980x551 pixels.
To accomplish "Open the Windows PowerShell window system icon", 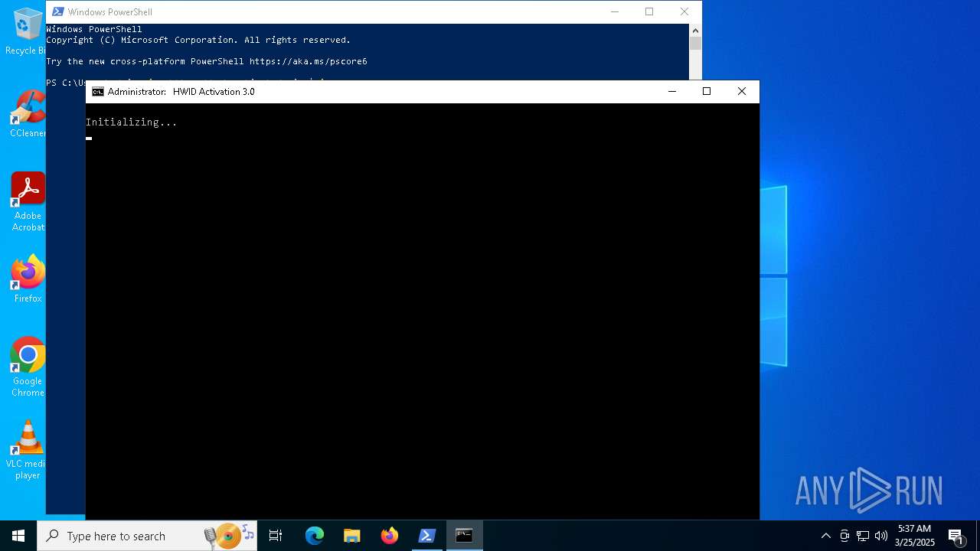I will (x=57, y=11).
